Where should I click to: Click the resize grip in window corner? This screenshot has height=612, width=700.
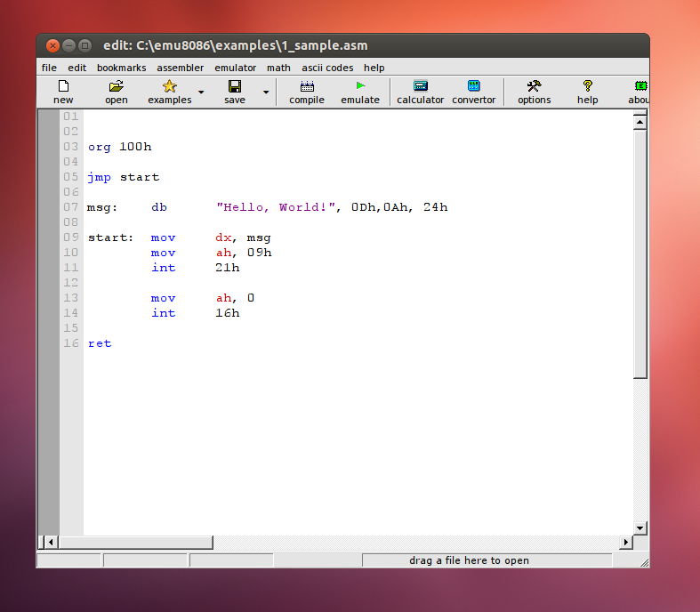(x=644, y=562)
